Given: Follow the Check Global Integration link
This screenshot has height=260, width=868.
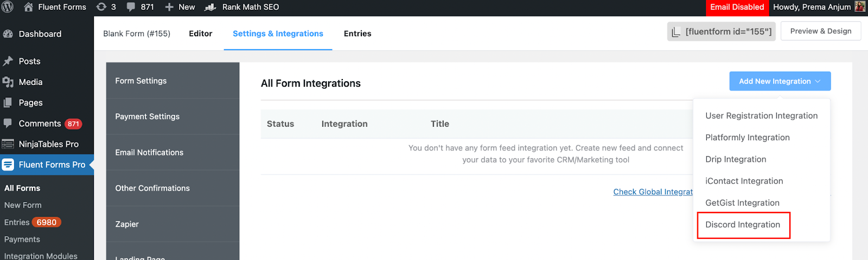Looking at the screenshot, I should pyautogui.click(x=653, y=192).
